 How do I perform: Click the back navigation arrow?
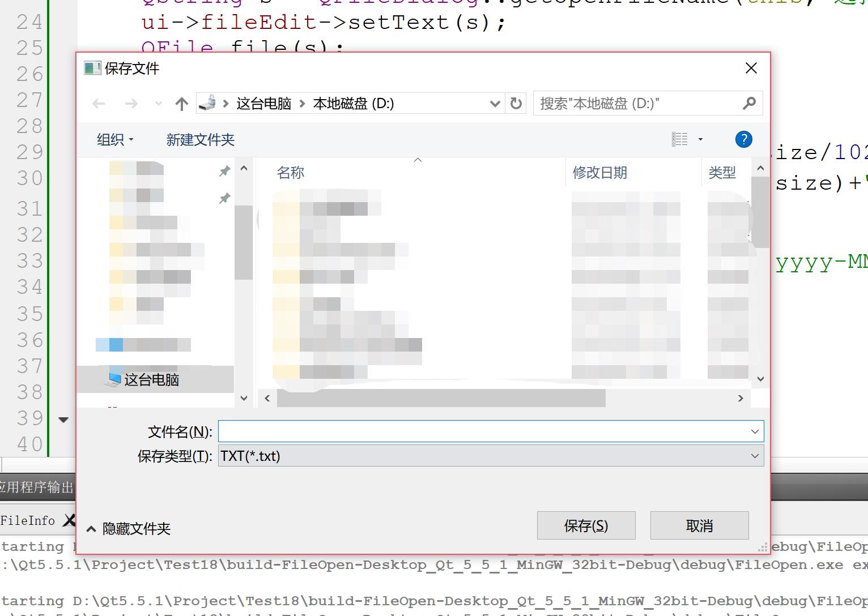click(x=99, y=103)
